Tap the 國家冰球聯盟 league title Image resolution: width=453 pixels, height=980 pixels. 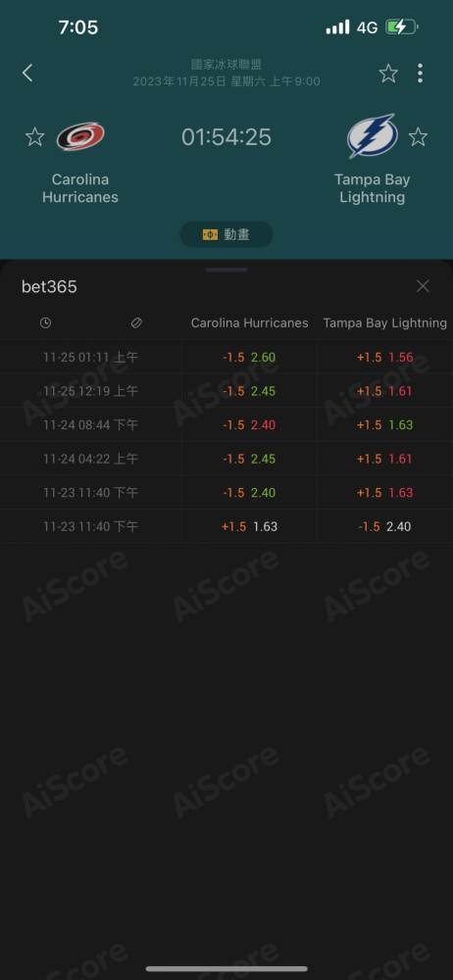tap(226, 64)
